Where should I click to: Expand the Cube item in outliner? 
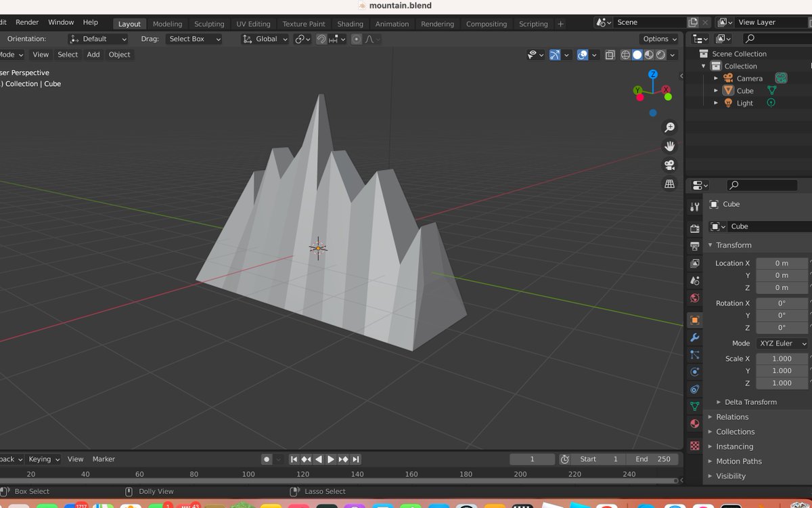716,91
